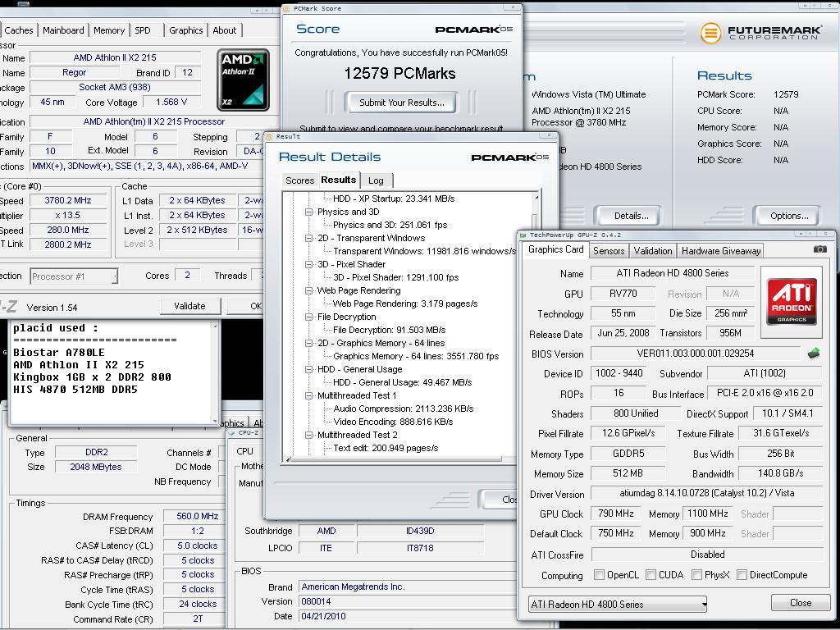The image size is (840, 630).
Task: Open the ATI Radeon HD 4800 Series dropdown
Action: click(x=618, y=605)
